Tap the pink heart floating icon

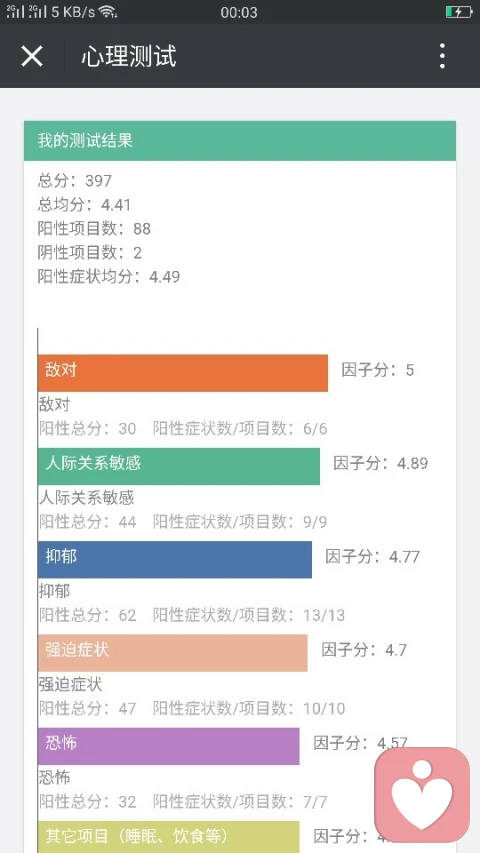tap(422, 795)
